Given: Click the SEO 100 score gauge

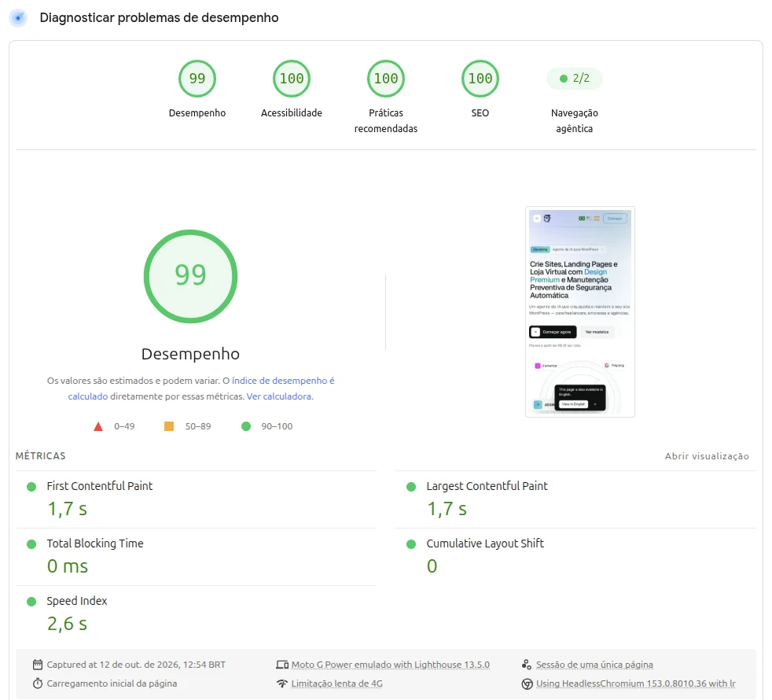Looking at the screenshot, I should point(480,79).
